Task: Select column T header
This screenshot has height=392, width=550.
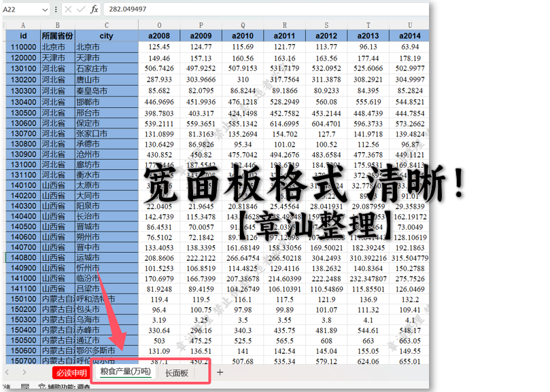Action: (x=368, y=25)
